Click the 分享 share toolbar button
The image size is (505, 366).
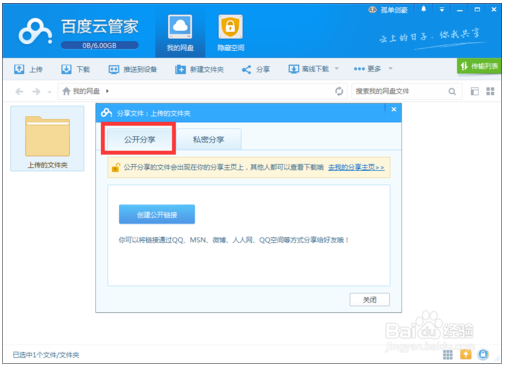tap(255, 69)
